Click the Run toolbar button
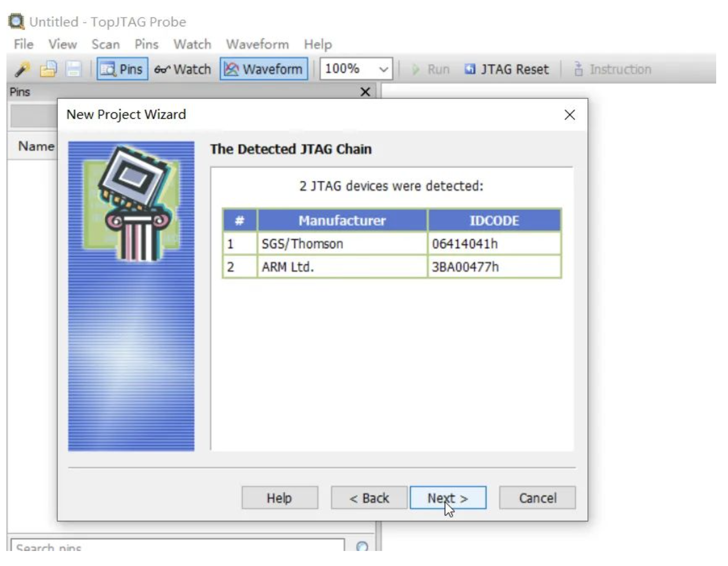This screenshot has height=566, width=728. click(x=431, y=69)
